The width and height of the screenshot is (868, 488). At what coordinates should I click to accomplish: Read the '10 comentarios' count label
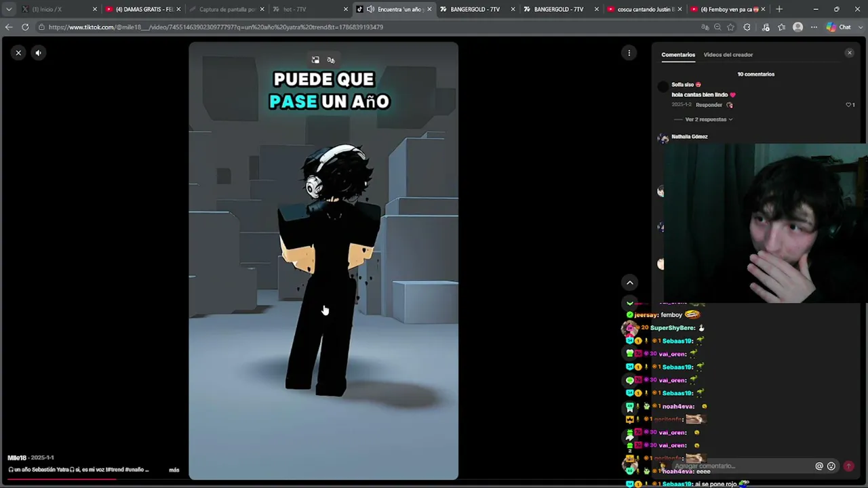coord(756,75)
